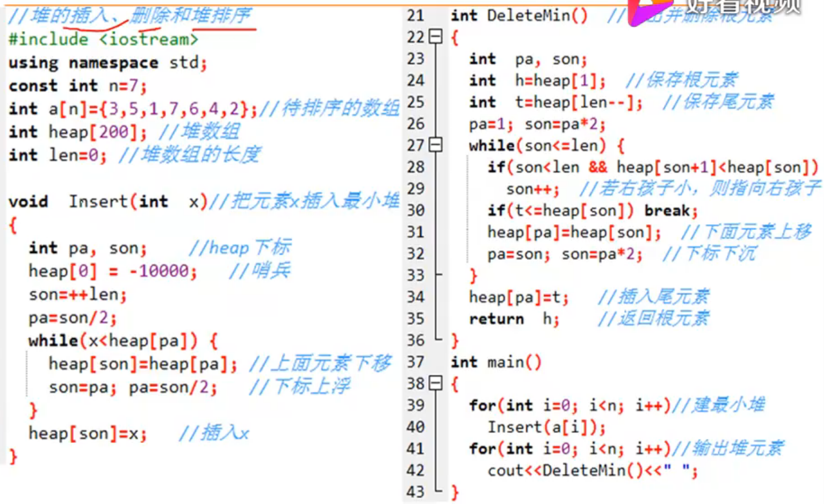Click the int DeleteMin() header on line 21
The image size is (824, 504).
[x=519, y=16]
